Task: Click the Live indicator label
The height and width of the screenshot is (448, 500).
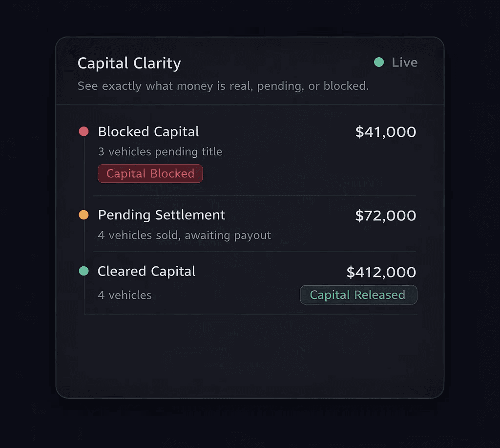Action: 404,63
